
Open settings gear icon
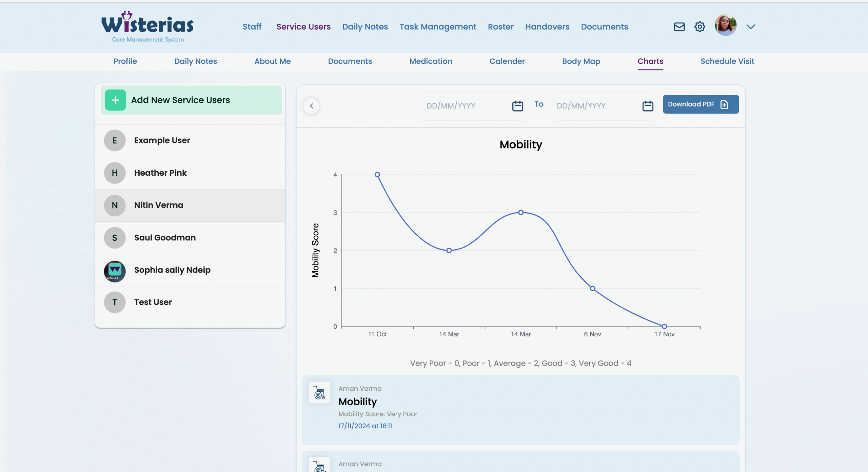click(699, 27)
